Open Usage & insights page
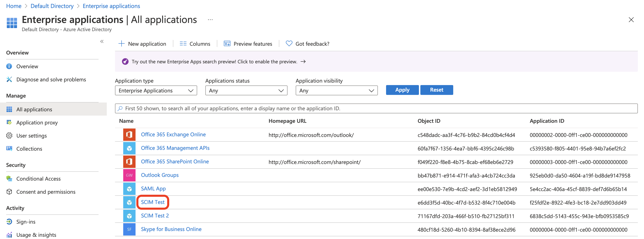This screenshot has height=239, width=644. coord(36,235)
